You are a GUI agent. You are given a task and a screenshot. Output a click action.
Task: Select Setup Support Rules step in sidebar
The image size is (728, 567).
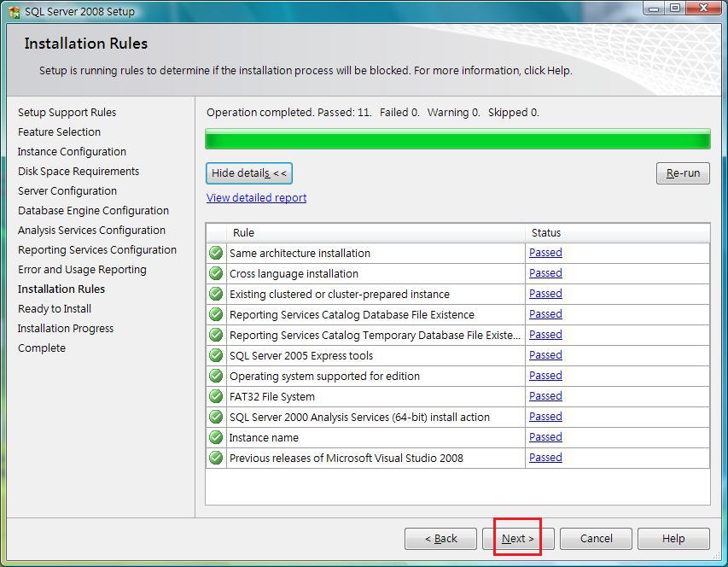(x=67, y=113)
